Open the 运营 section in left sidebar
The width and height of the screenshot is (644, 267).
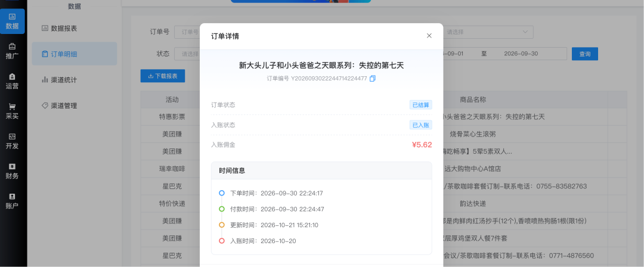(x=12, y=81)
